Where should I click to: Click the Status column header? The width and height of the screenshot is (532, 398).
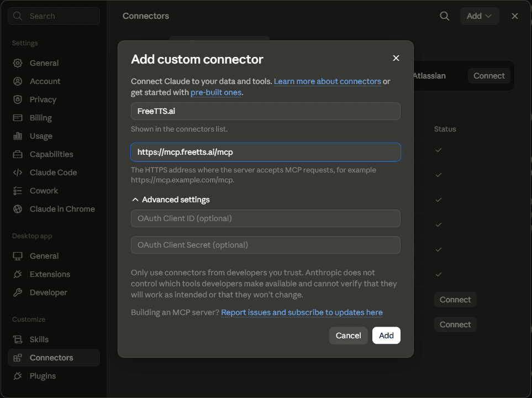tap(445, 129)
